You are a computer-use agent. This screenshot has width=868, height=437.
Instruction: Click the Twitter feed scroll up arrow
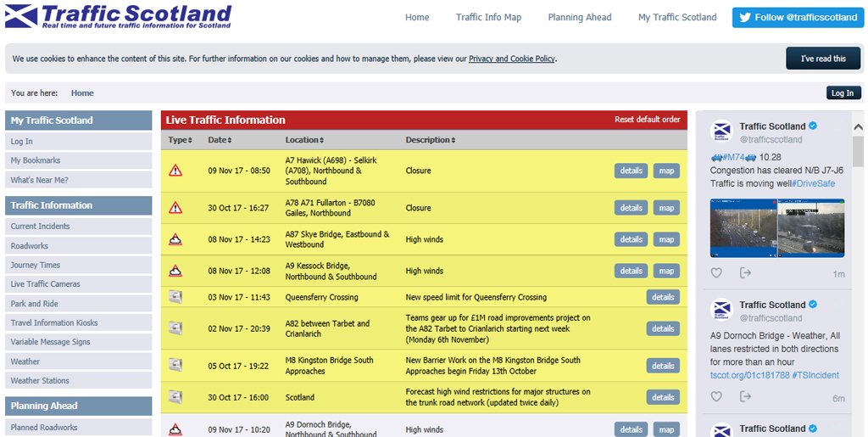point(858,127)
